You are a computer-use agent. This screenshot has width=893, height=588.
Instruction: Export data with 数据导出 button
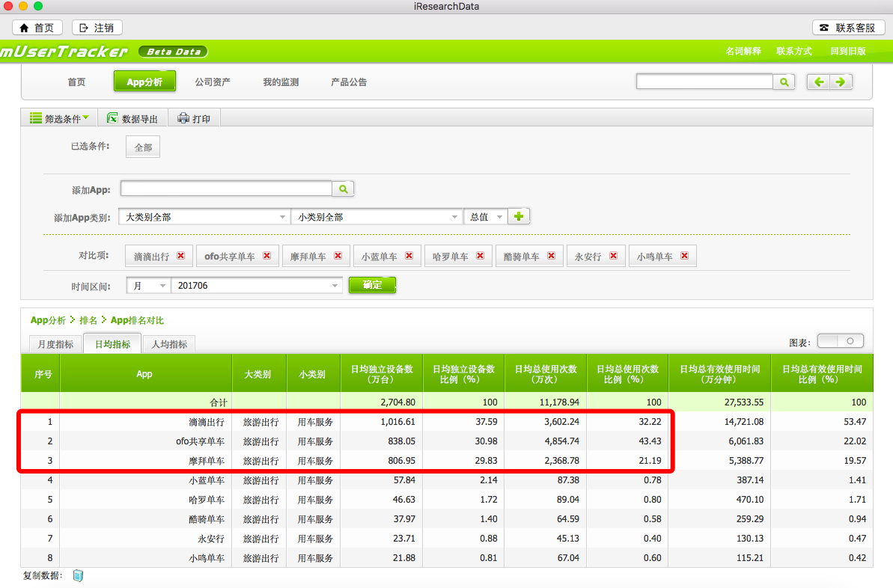click(x=132, y=118)
